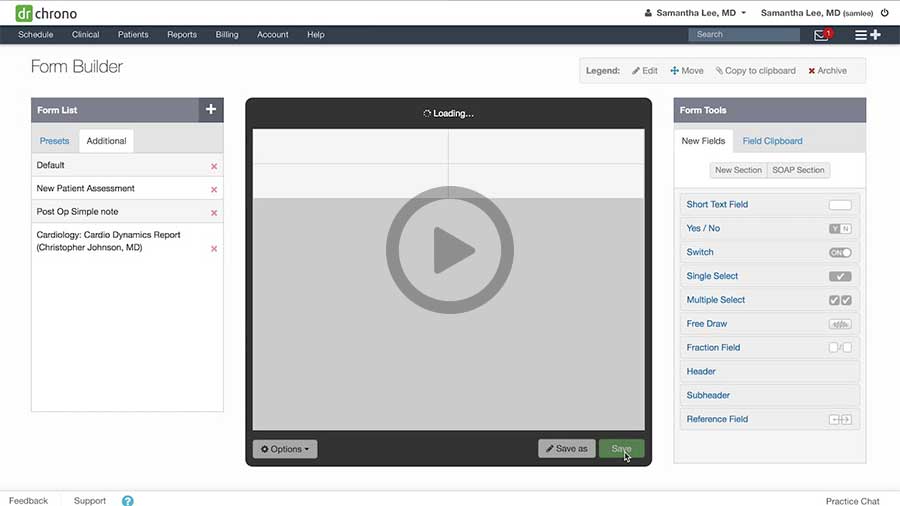The width and height of the screenshot is (900, 506).
Task: Add a Header field
Action: (x=769, y=372)
